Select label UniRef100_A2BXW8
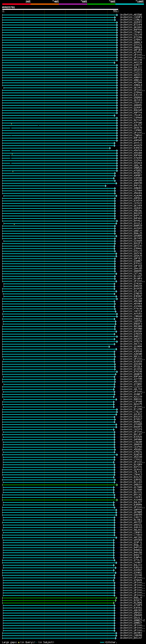This screenshot has height=644, width=146. [131, 354]
